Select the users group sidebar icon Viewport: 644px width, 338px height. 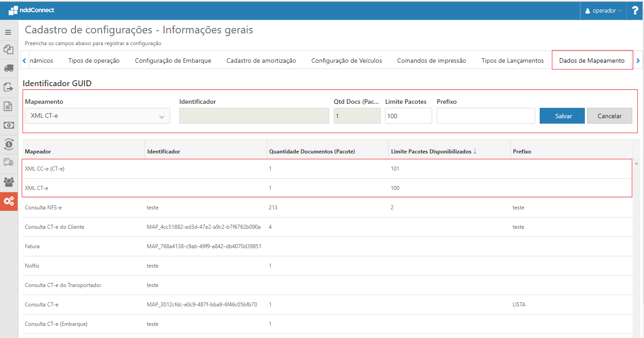pos(8,182)
